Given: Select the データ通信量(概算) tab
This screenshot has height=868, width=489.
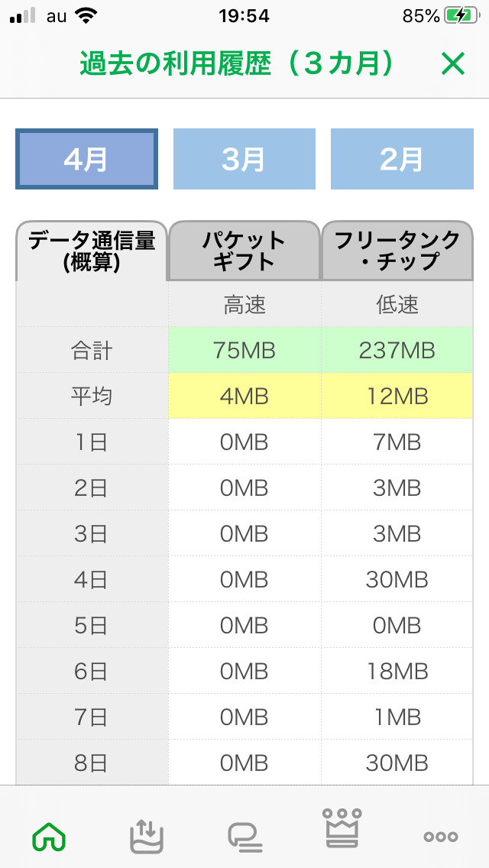Looking at the screenshot, I should click(x=92, y=251).
